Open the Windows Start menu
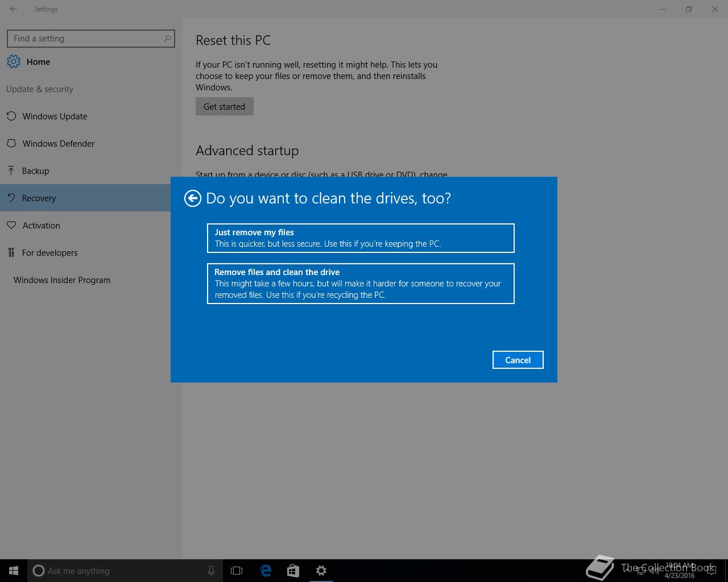The image size is (728, 582). (14, 571)
